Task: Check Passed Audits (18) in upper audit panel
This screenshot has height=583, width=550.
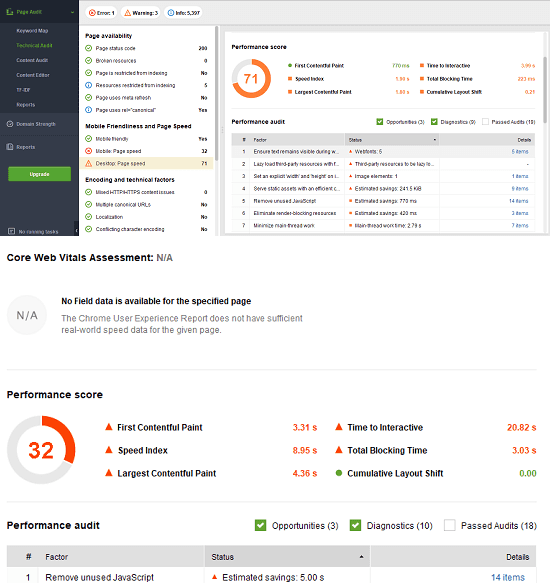Action: click(485, 122)
